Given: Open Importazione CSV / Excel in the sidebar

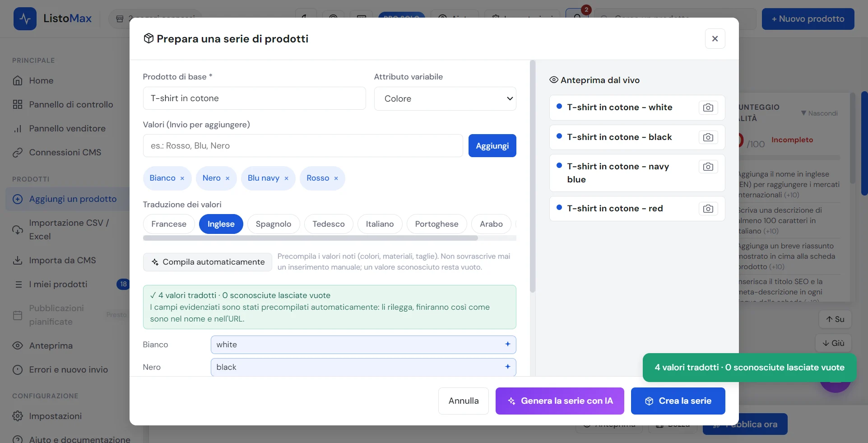Looking at the screenshot, I should (x=68, y=229).
